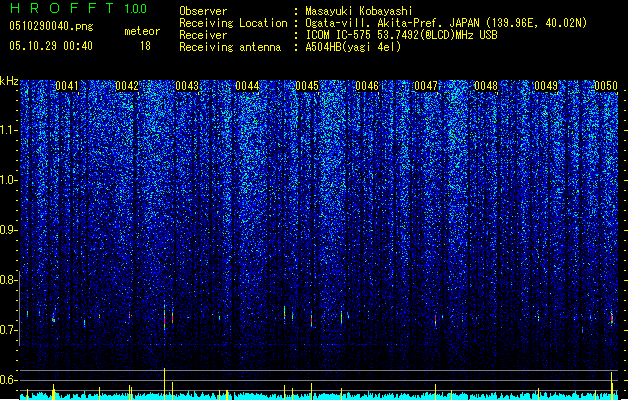The height and width of the screenshot is (400, 629).
Task: Select the meteor count 18
Action: pos(145,46)
